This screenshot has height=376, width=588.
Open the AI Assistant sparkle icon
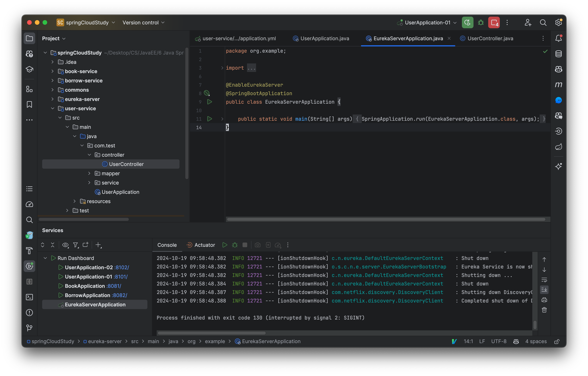(558, 167)
